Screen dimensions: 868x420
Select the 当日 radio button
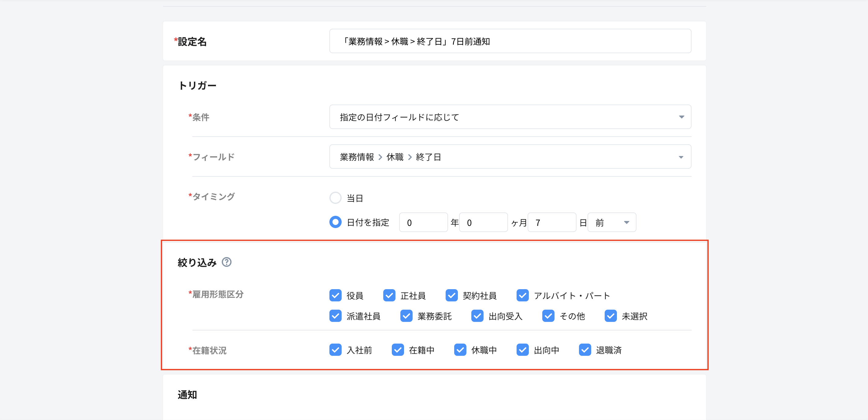[x=335, y=198]
